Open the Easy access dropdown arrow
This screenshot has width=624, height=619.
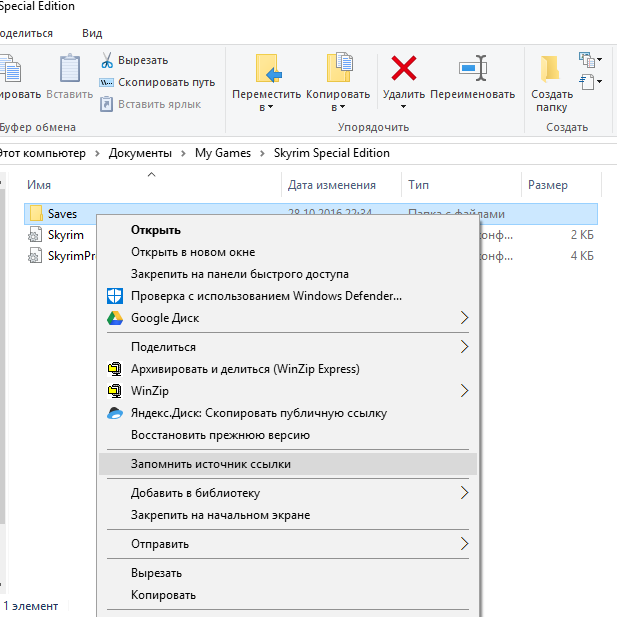599,82
